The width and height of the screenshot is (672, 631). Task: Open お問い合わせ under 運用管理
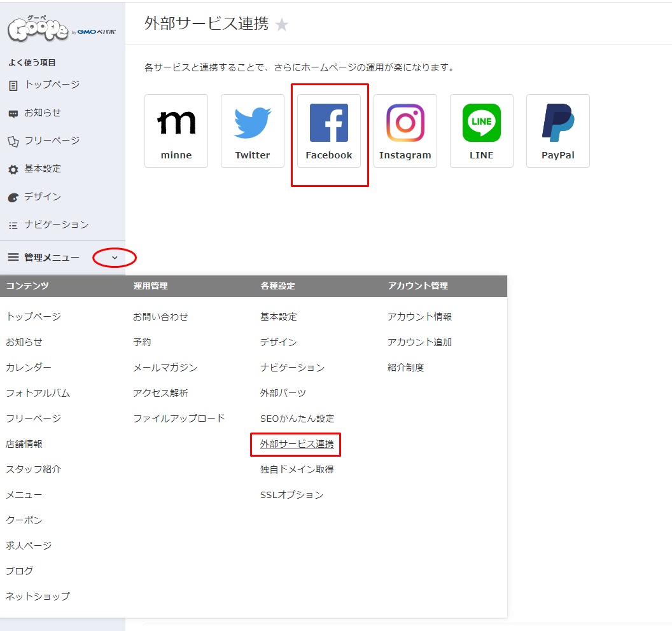point(160,317)
